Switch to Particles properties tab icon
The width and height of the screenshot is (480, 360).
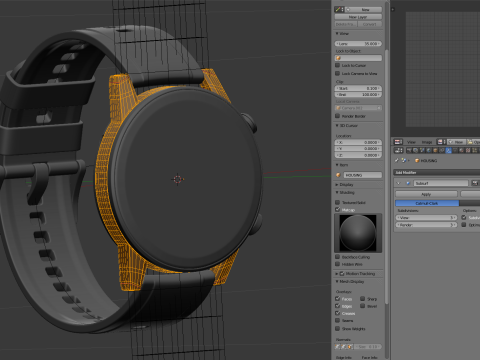pyautogui.click(x=475, y=150)
